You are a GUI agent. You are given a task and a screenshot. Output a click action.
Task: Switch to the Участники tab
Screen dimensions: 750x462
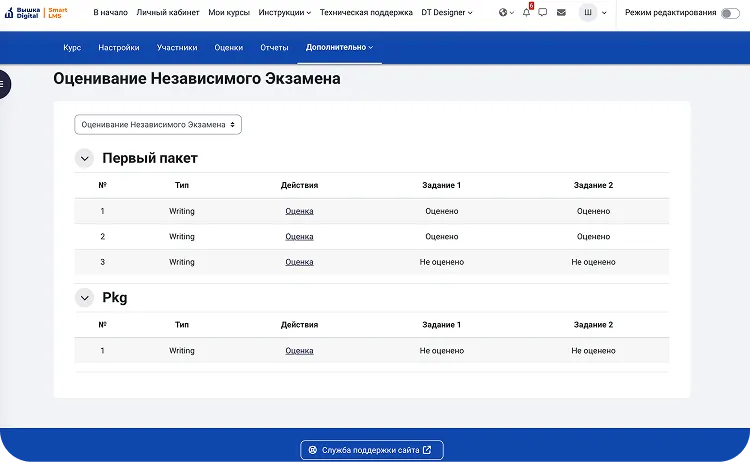point(177,47)
